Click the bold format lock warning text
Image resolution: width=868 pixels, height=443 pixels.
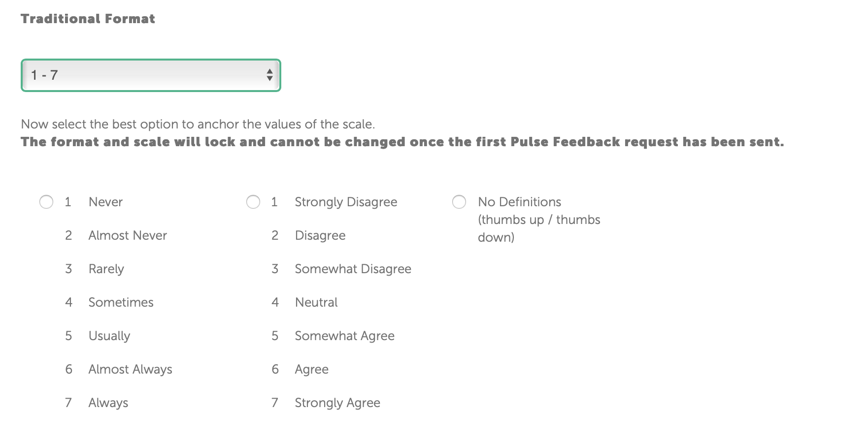(x=402, y=142)
